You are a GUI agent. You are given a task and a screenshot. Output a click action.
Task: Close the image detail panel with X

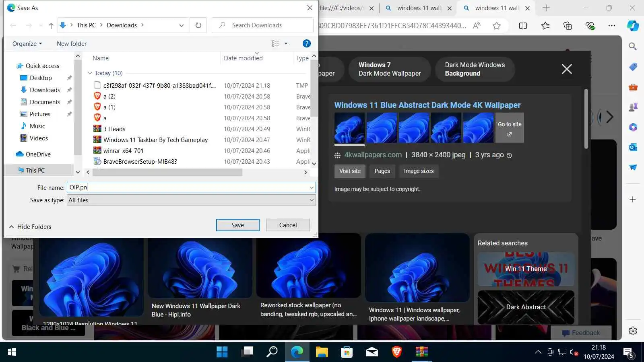[x=567, y=69]
